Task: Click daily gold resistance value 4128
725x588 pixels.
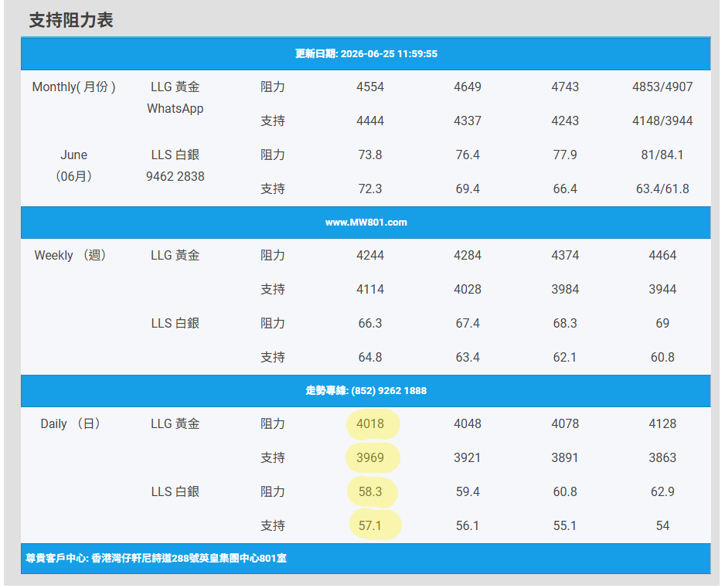Action: tap(662, 423)
